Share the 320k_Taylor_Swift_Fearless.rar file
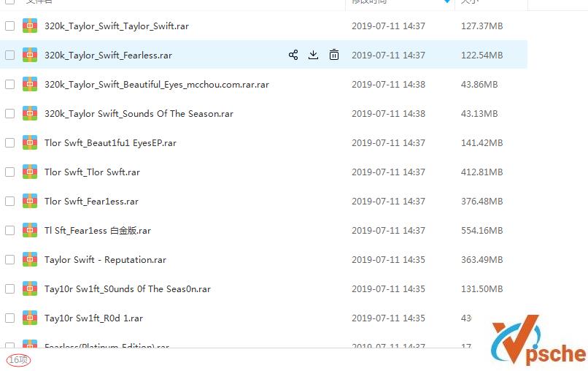 (293, 55)
